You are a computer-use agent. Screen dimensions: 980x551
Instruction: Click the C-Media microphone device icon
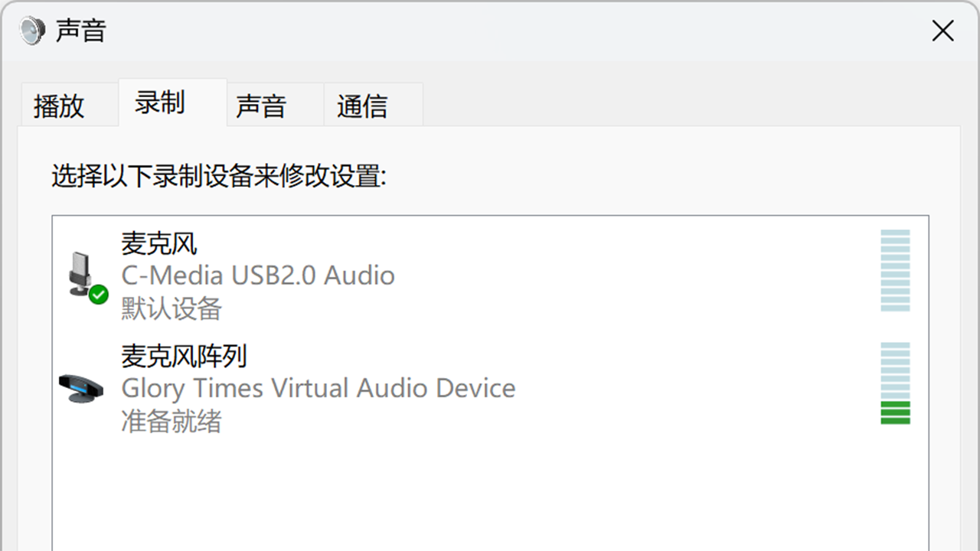pyautogui.click(x=80, y=273)
